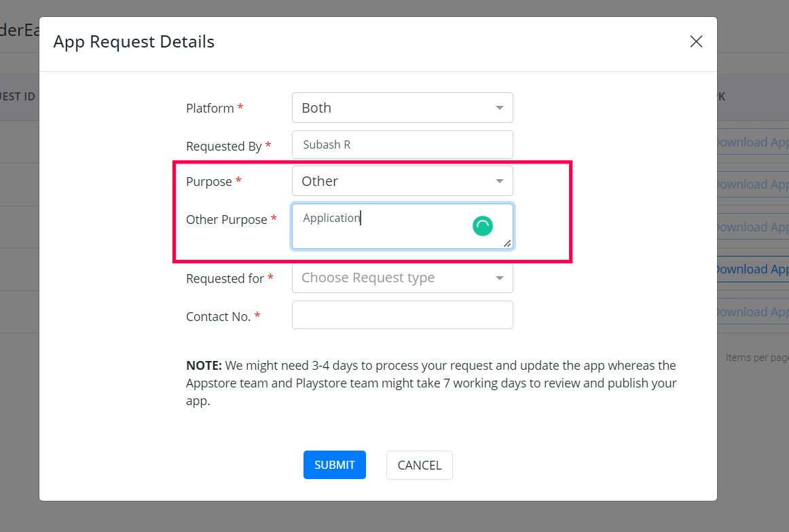The width and height of the screenshot is (789, 532).
Task: Click the Platform field label
Action: (210, 109)
